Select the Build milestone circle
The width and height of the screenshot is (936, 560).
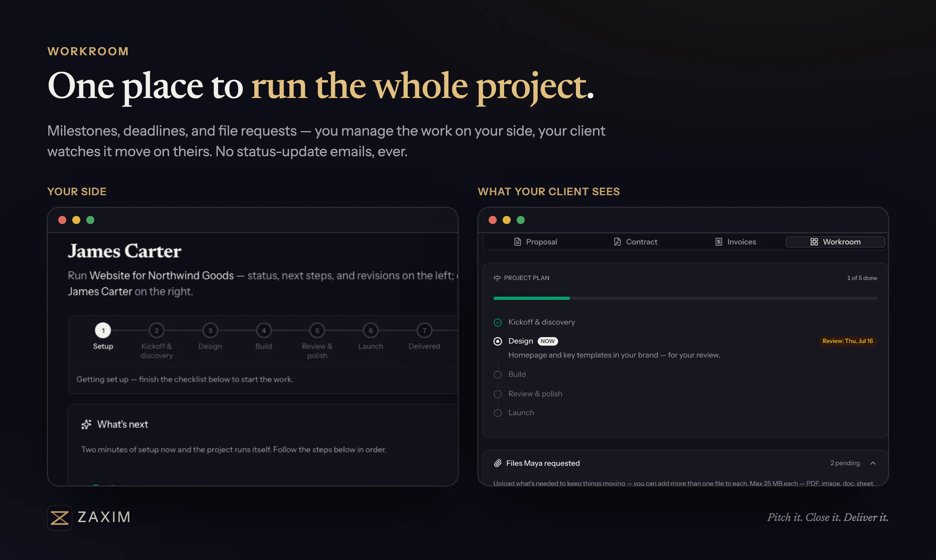click(497, 375)
